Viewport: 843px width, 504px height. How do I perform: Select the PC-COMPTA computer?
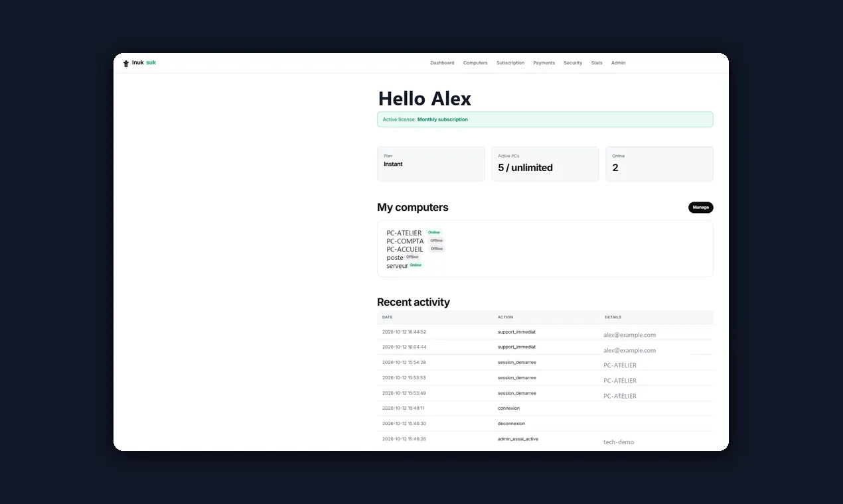coord(405,241)
